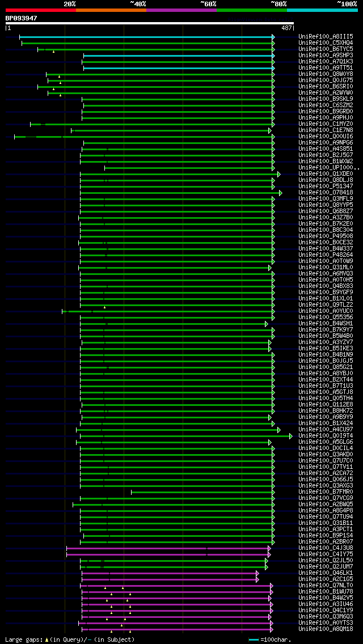Click the cyan 100char scale legend bar
The height and width of the screenshot is (644, 363).
[254, 640]
